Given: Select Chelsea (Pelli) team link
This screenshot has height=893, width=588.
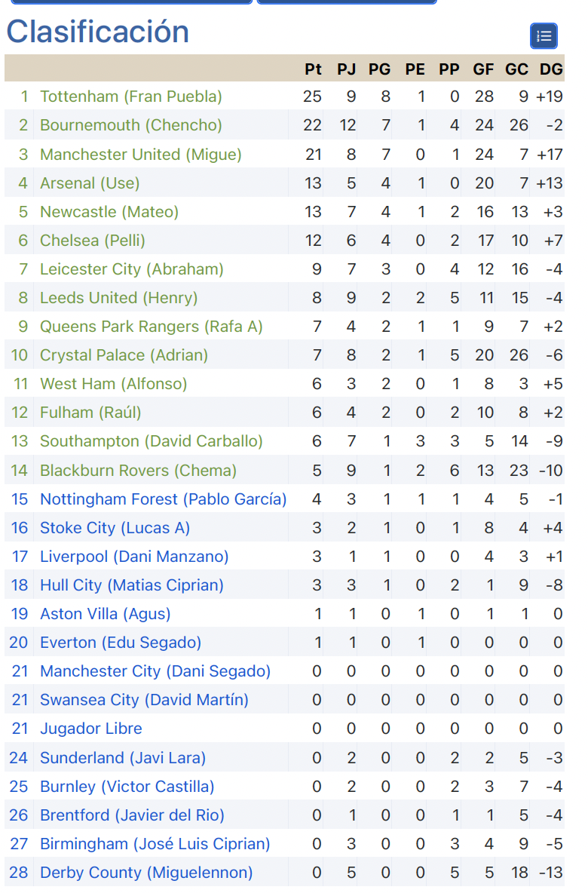Looking at the screenshot, I should pyautogui.click(x=92, y=241).
